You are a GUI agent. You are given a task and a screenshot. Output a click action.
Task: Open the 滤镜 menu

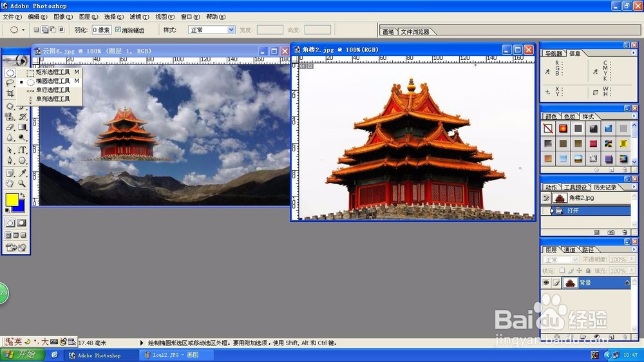click(139, 17)
